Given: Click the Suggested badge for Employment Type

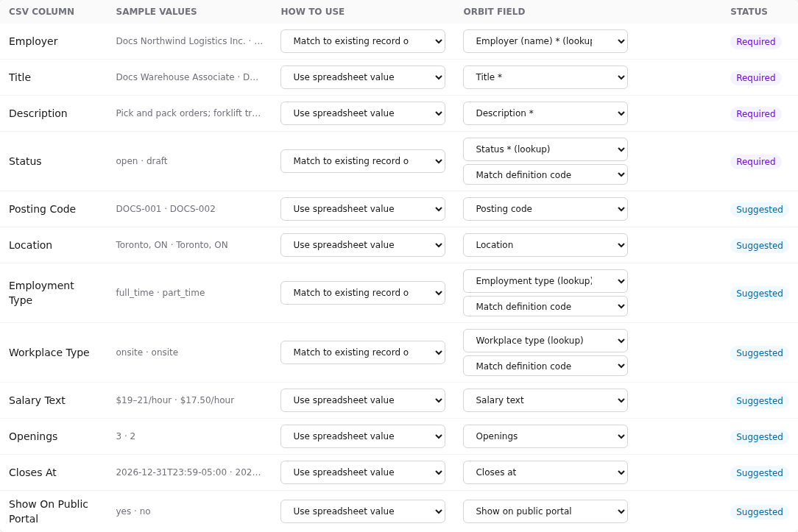Looking at the screenshot, I should pos(759,294).
